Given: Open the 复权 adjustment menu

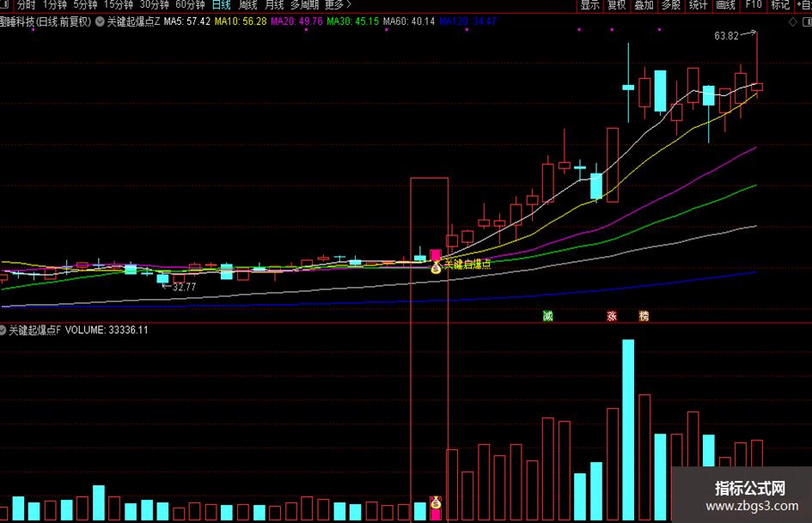Looking at the screenshot, I should point(616,5).
